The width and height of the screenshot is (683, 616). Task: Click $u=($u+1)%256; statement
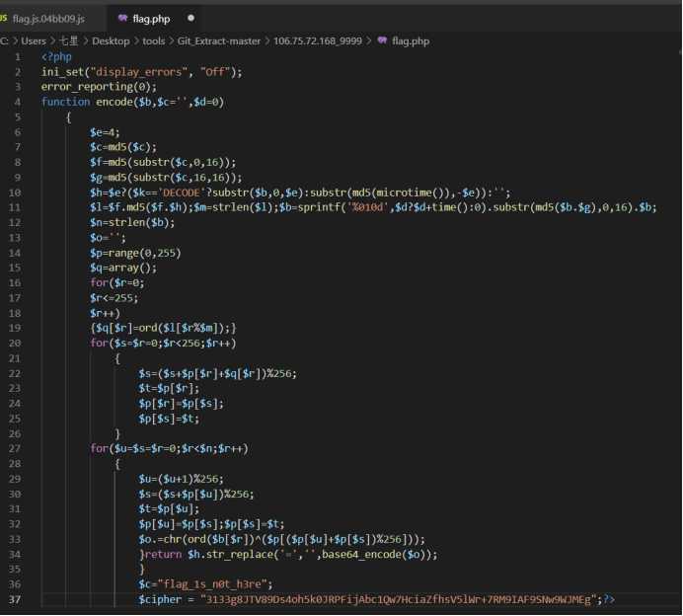click(181, 479)
